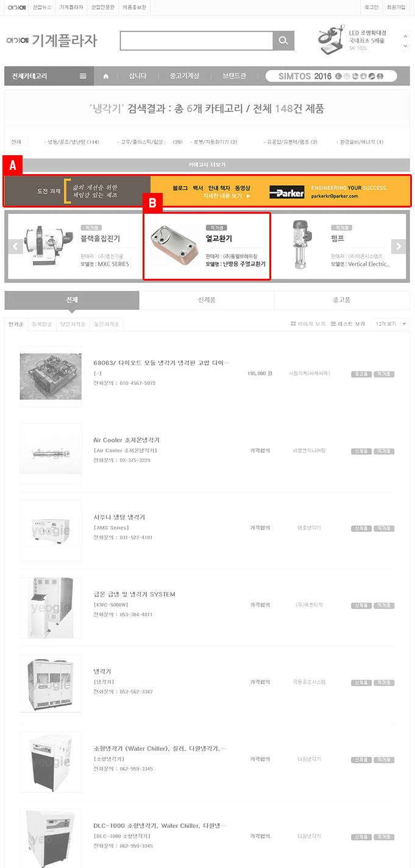Click the 로그인 link
Viewport: 415px width, 868px height.
pyautogui.click(x=371, y=7)
